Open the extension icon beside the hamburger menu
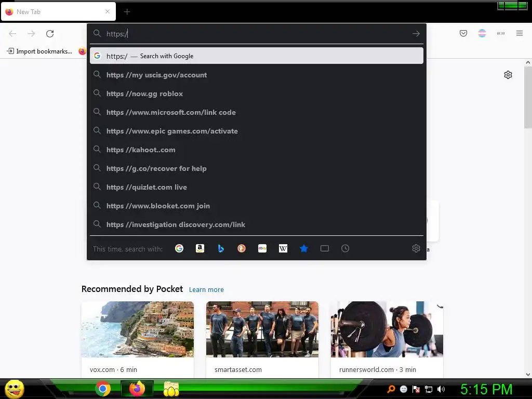Image resolution: width=532 pixels, height=399 pixels. pyautogui.click(x=501, y=33)
